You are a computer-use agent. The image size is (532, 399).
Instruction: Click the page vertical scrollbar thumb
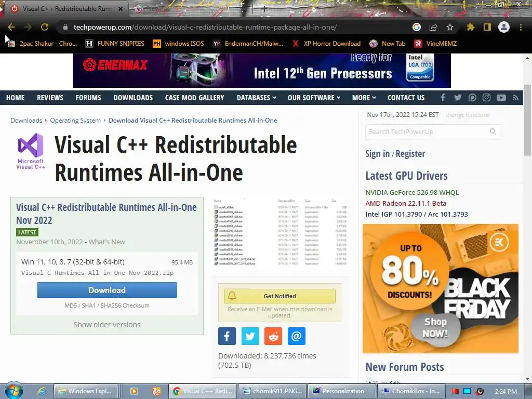[528, 119]
